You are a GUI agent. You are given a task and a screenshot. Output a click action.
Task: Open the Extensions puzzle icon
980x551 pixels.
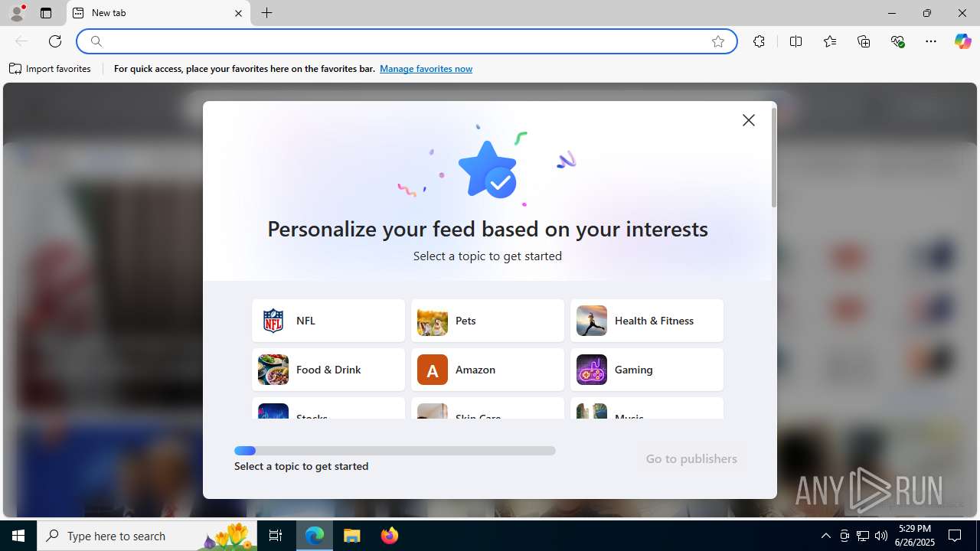[759, 41]
